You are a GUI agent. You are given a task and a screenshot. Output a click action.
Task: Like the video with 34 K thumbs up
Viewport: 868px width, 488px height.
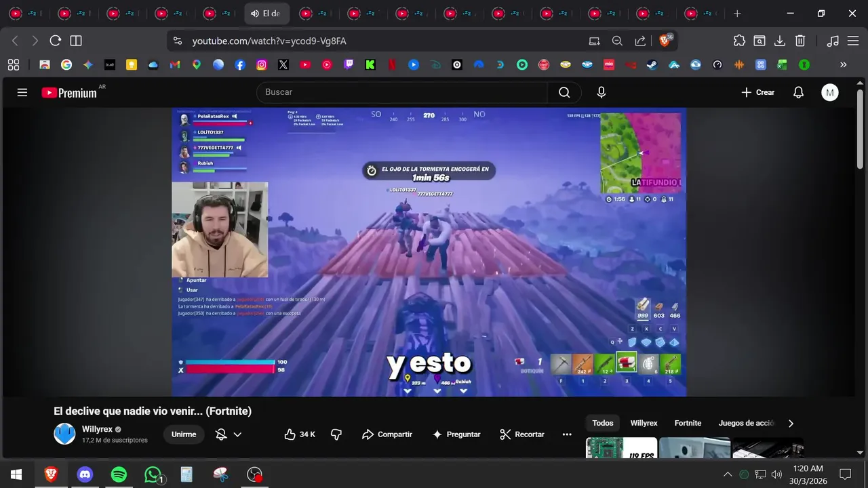300,434
